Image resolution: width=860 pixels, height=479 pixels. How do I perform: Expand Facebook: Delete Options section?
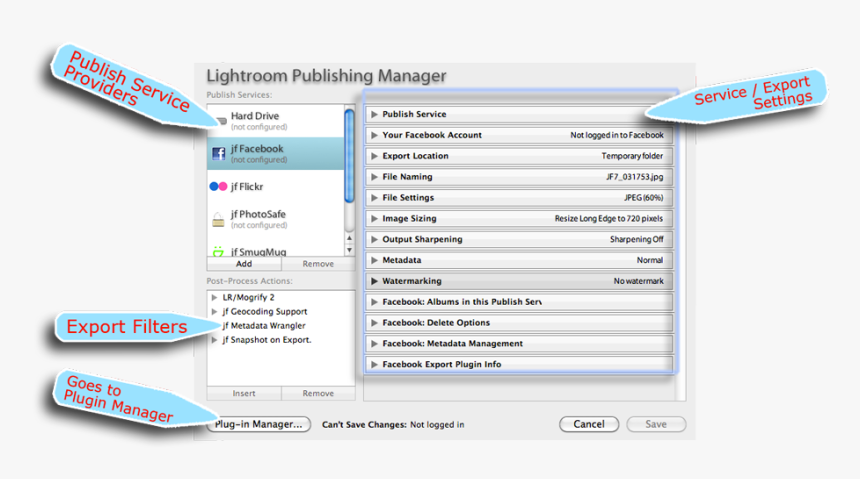tap(374, 323)
